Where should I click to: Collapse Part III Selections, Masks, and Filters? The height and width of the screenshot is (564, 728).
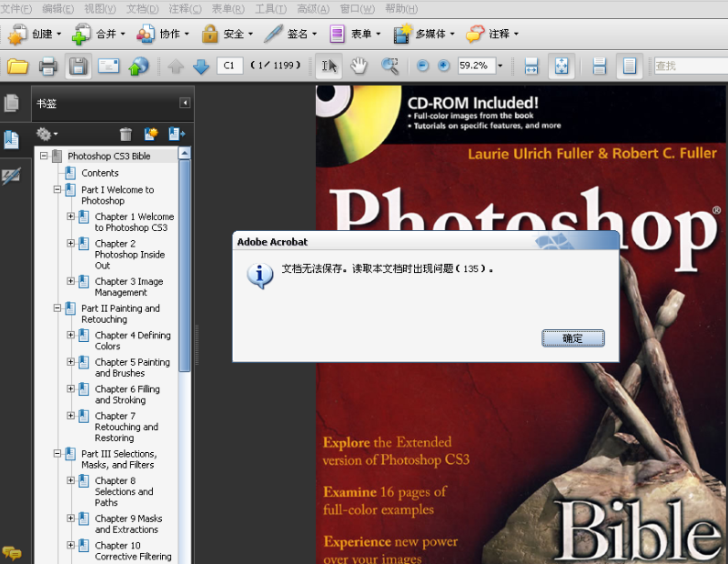[57, 454]
